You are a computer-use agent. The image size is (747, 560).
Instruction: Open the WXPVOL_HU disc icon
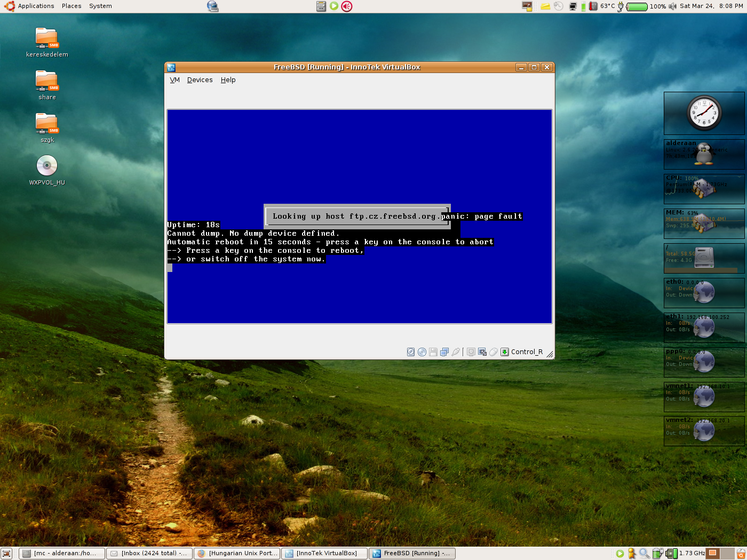pyautogui.click(x=47, y=170)
